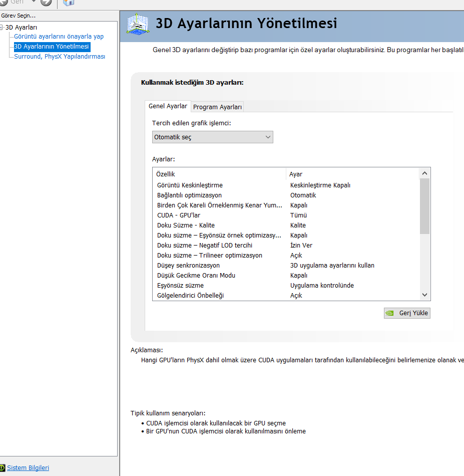The width and height of the screenshot is (464, 476).
Task: Select the Bağlantılı optimizasyon row
Action: click(x=286, y=195)
